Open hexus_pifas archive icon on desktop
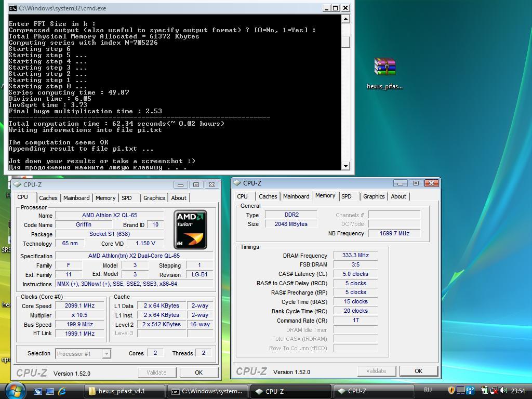532x399 pixels. 385,73
